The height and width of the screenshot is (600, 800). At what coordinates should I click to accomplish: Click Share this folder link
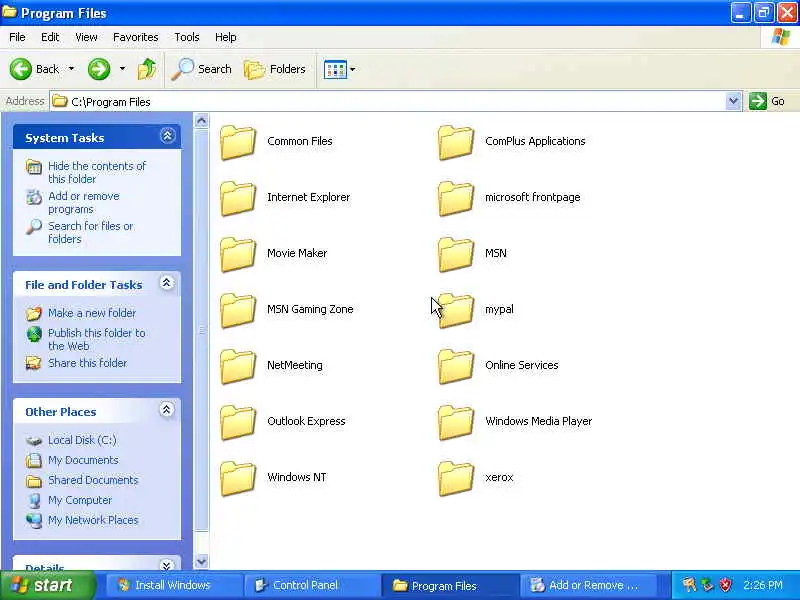point(87,363)
